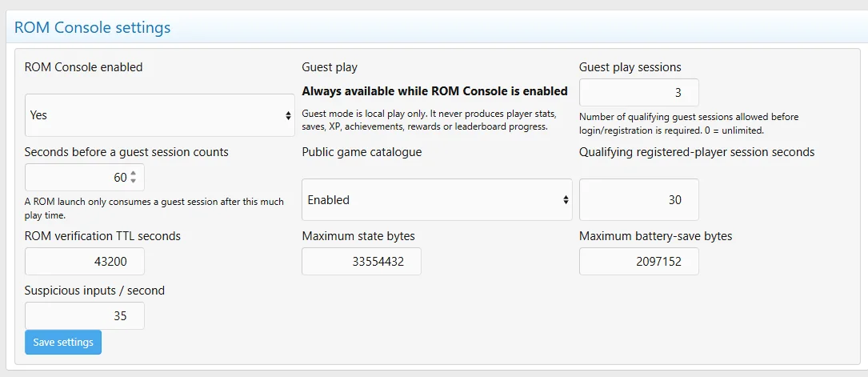Click the ROM verification TTL seconds field

coord(85,261)
